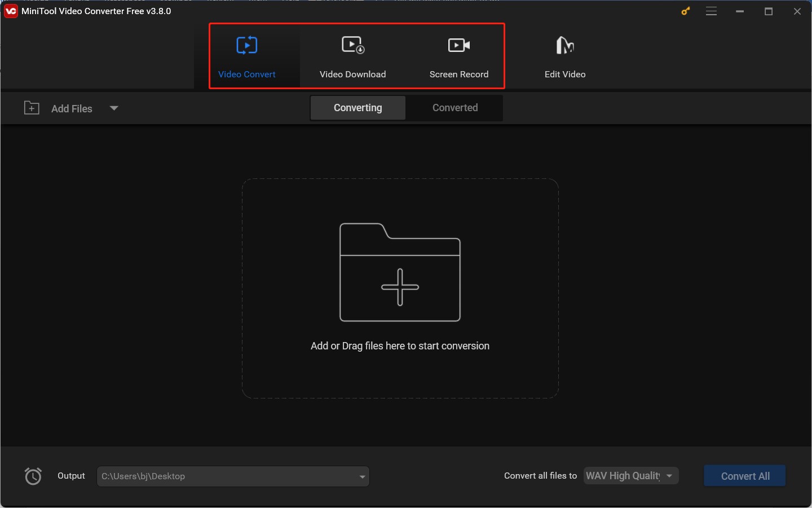This screenshot has height=508, width=812.
Task: Maximize the MiniTool window
Action: click(x=769, y=11)
